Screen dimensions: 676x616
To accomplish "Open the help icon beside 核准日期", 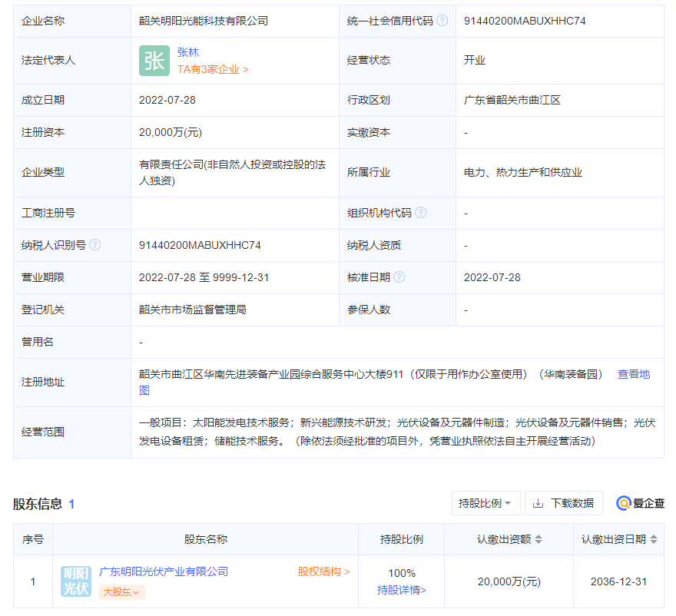I will coord(399,277).
